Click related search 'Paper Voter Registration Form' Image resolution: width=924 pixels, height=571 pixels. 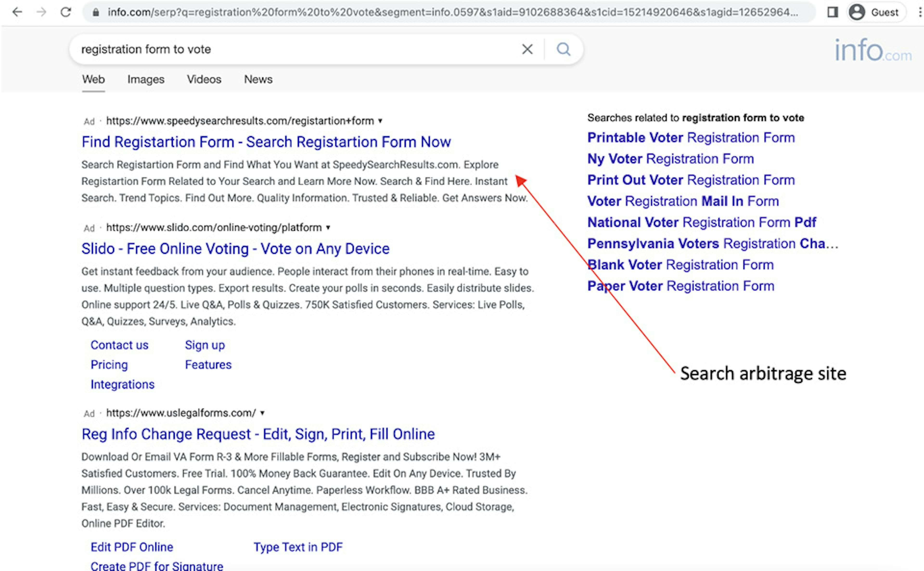(x=680, y=286)
